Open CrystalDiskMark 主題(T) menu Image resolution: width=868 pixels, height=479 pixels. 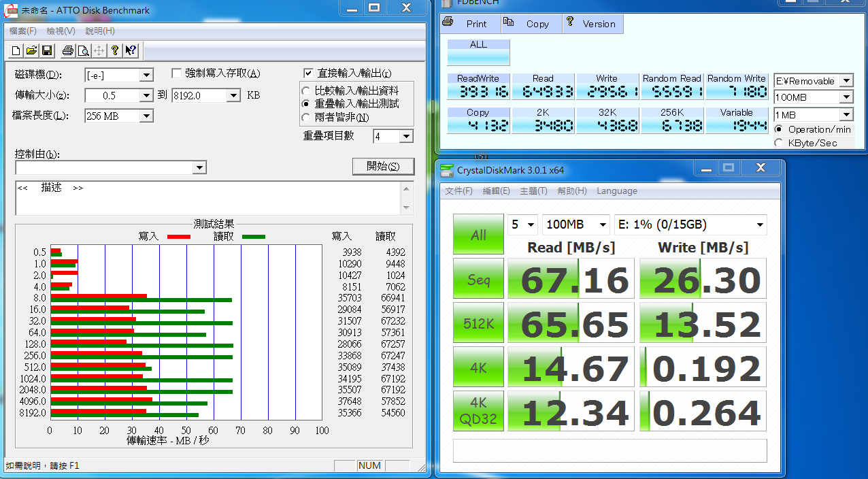534,191
